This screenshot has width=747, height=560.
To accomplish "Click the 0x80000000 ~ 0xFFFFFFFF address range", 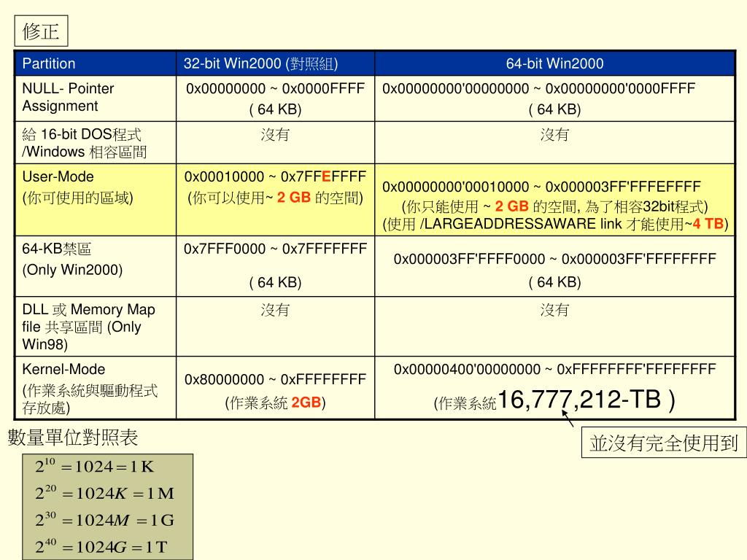I will click(275, 379).
